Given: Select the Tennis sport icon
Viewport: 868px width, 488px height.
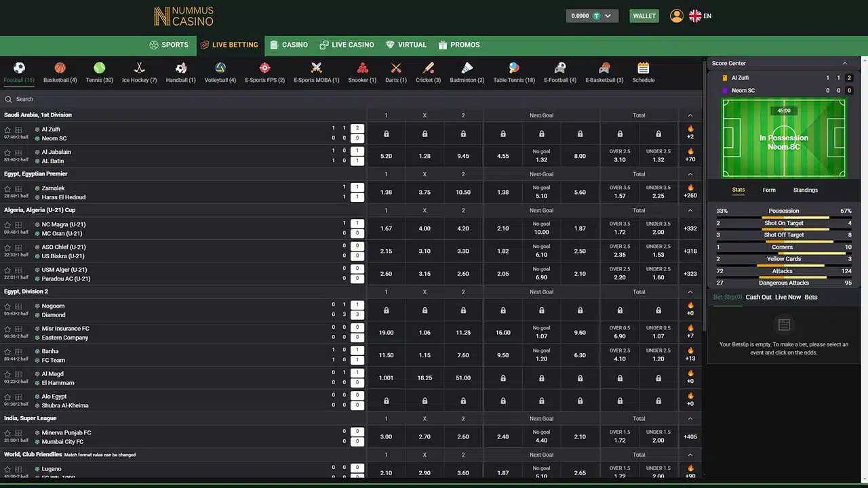Looking at the screenshot, I should [99, 68].
